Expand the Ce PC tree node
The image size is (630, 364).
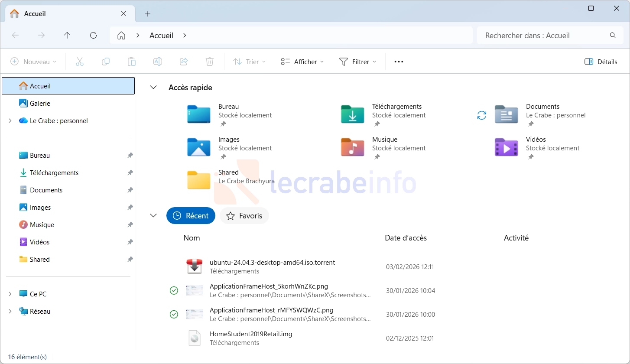coord(10,294)
